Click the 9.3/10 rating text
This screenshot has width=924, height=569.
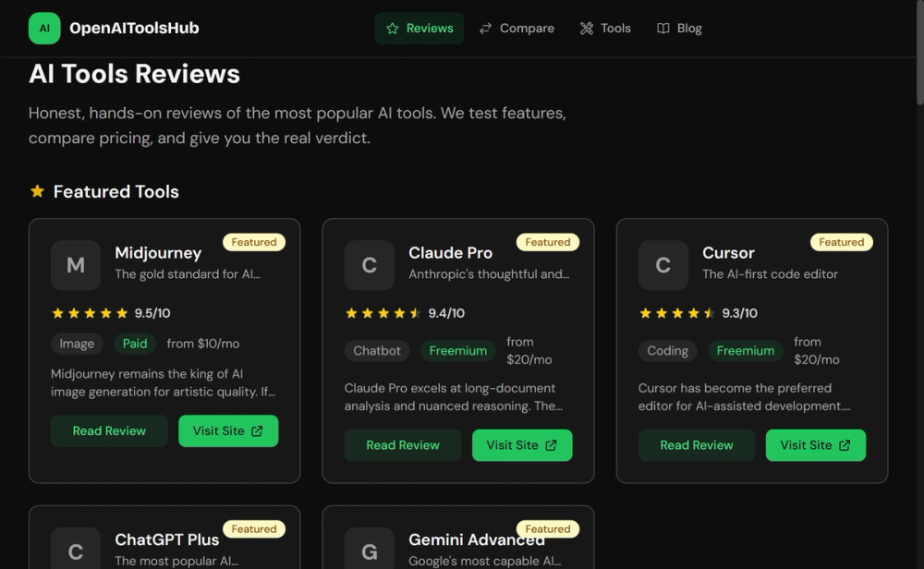[x=740, y=313]
